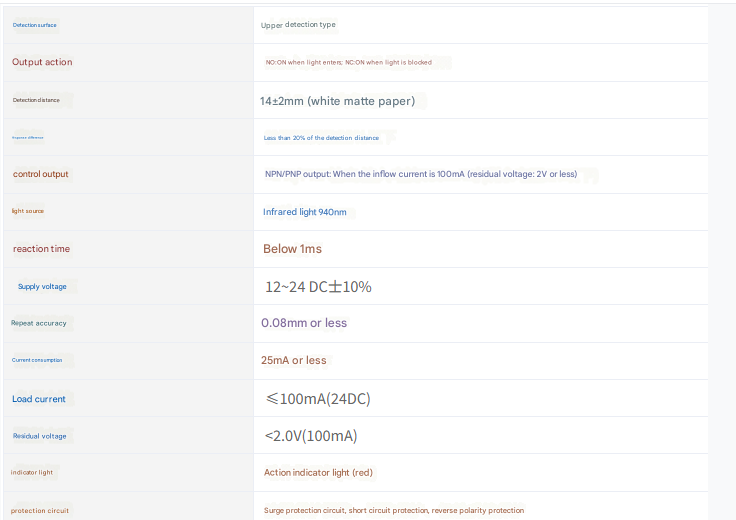Screen dimensions: 736x520
Task: Click the NO/NC light-enters description text
Action: pyautogui.click(x=348, y=62)
